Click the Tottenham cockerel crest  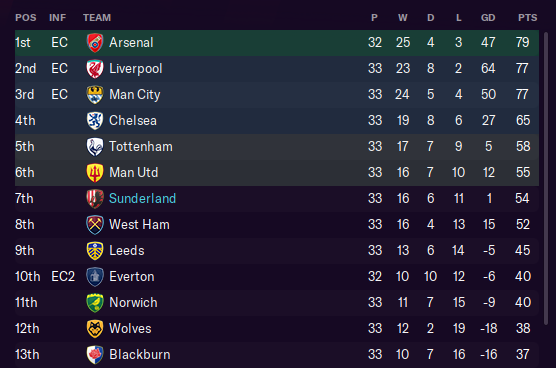[x=95, y=146]
